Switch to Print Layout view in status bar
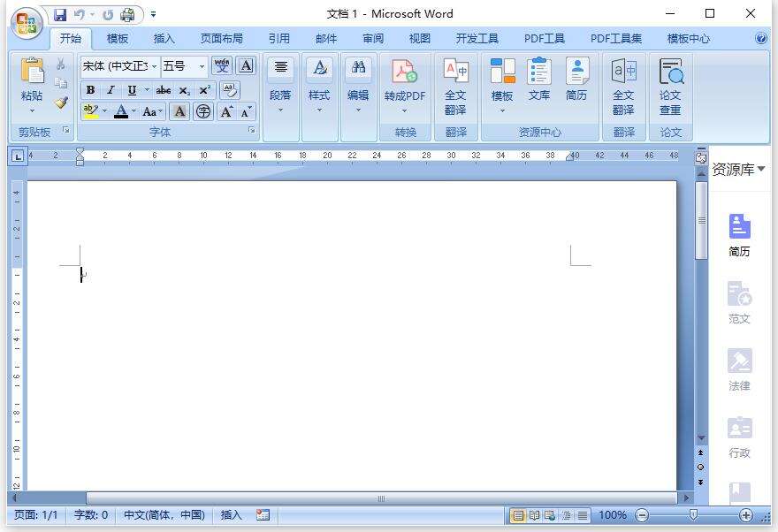 coord(518,515)
